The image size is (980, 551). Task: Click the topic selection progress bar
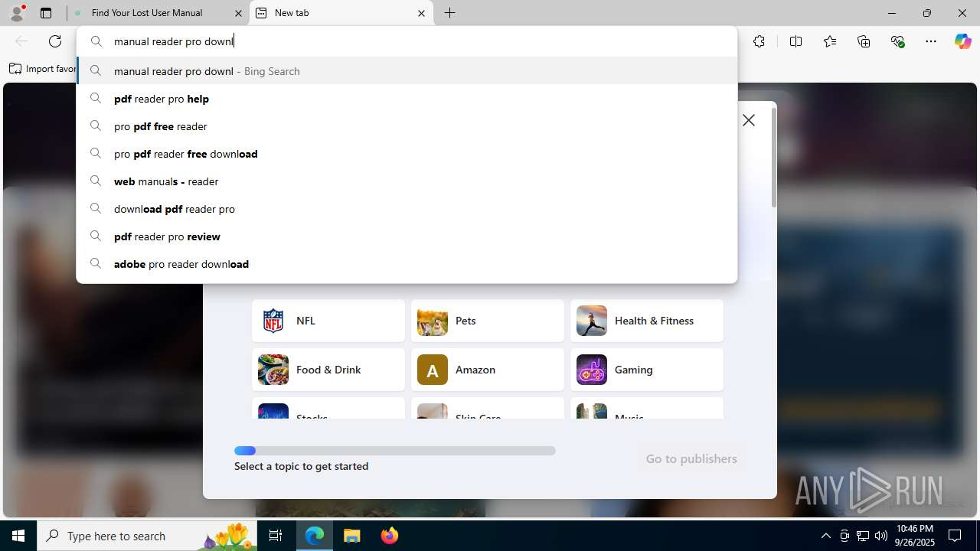point(395,451)
